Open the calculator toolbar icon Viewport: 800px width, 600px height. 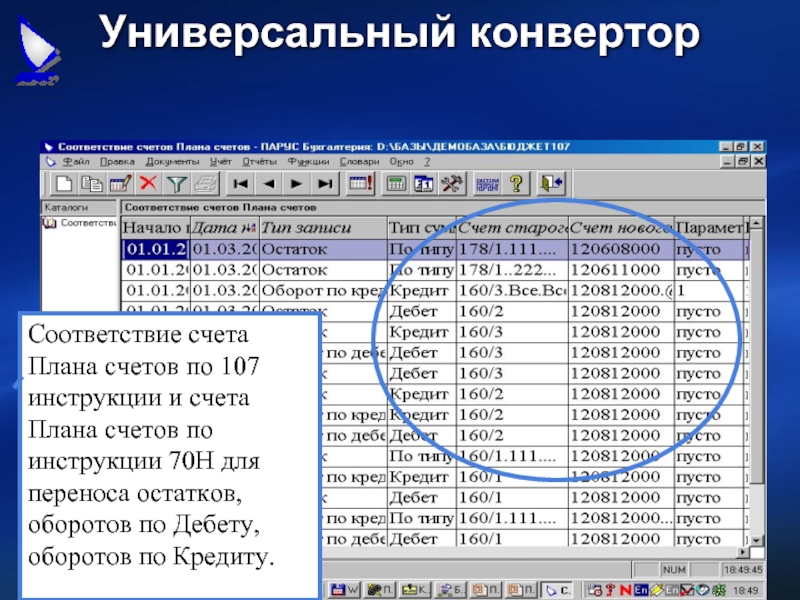pos(395,183)
